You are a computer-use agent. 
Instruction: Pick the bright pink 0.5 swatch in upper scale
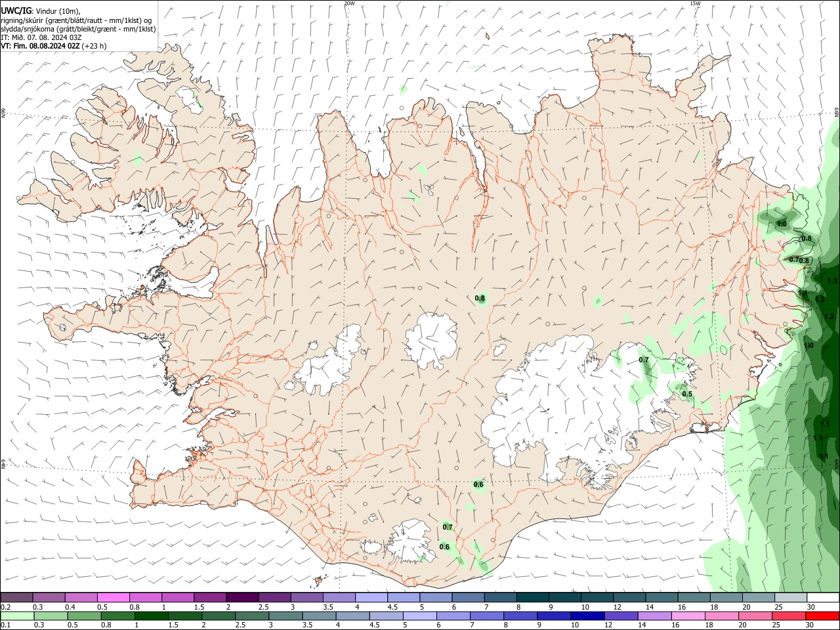[x=113, y=597]
